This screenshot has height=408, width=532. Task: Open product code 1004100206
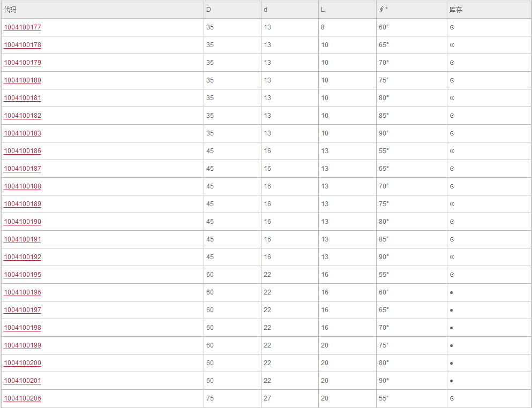[x=23, y=398]
